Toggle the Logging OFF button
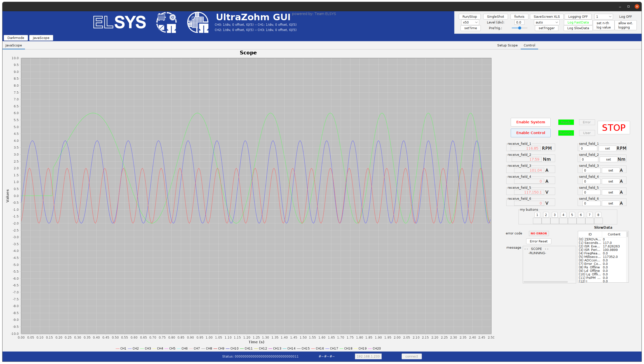Viewport: 644px width, 364px height. click(x=578, y=16)
